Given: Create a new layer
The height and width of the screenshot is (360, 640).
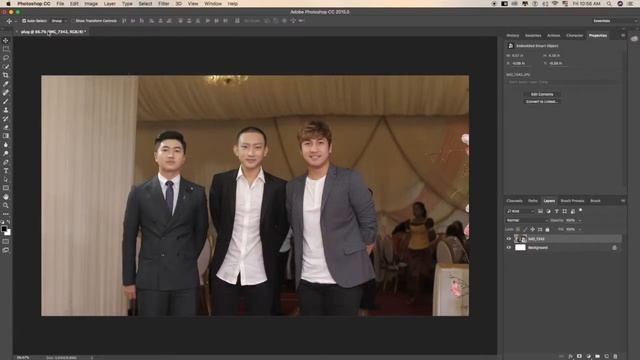Looking at the screenshot, I should (x=606, y=356).
